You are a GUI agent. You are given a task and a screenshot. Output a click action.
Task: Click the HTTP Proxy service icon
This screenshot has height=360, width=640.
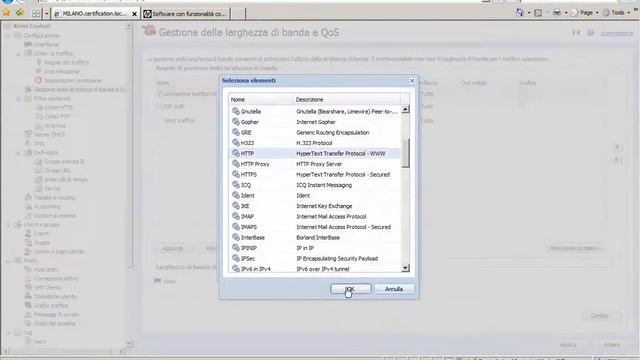tap(236, 164)
